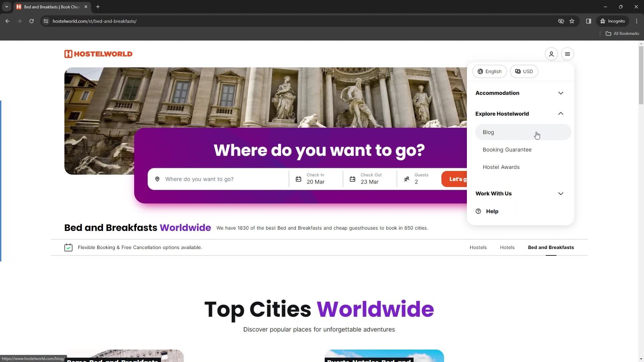Click the flexible booking calendar icon
This screenshot has height=362, width=644.
68,247
